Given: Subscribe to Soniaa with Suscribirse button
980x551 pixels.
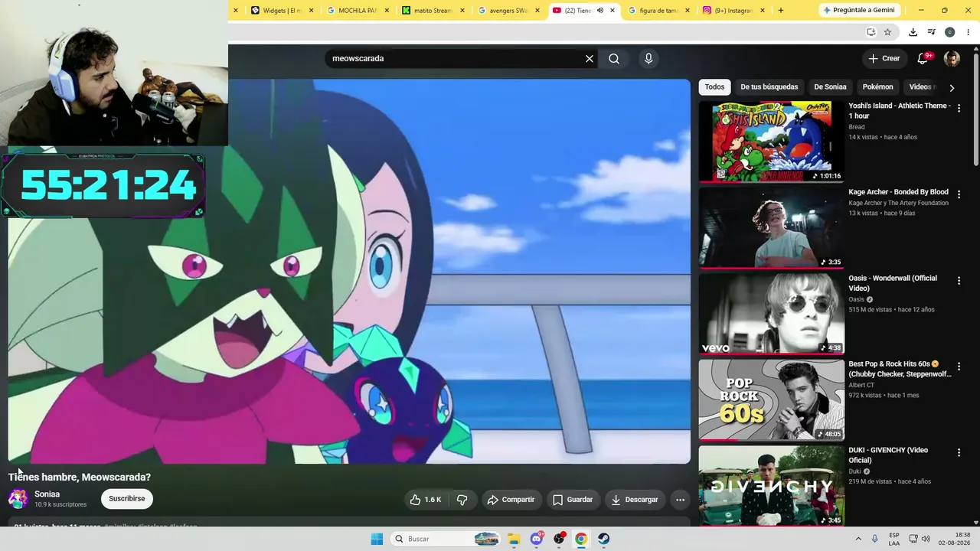Looking at the screenshot, I should (127, 499).
